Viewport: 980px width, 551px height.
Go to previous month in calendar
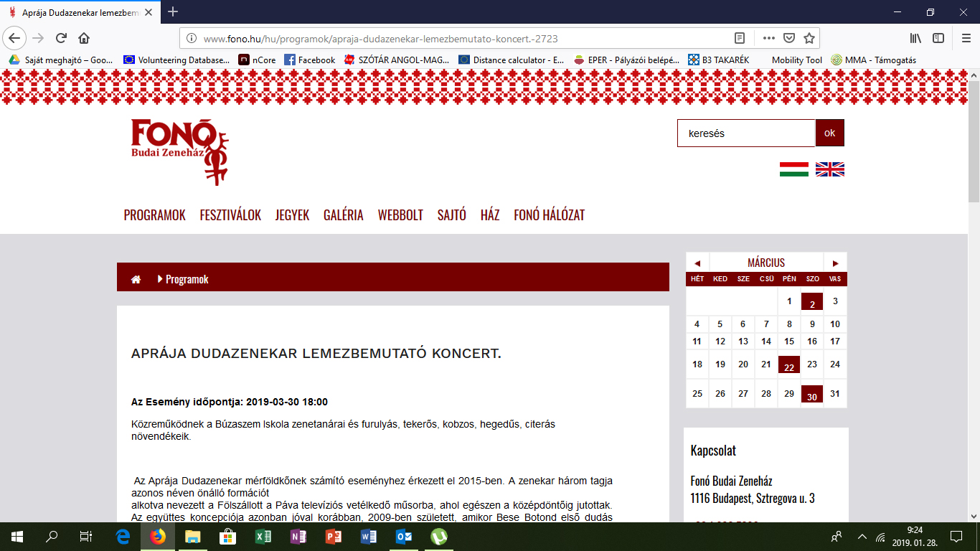[x=697, y=263]
